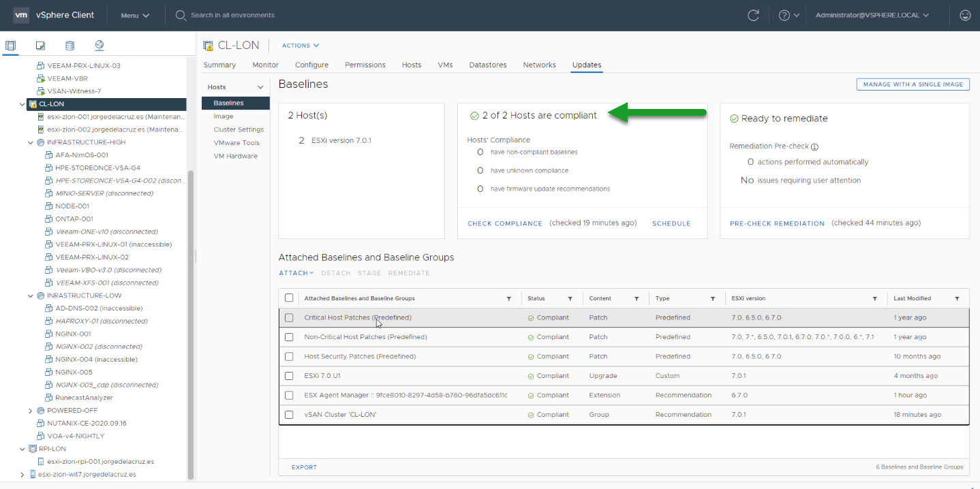980x489 pixels.
Task: Open the Administrator@VSPHERE.LOCAL user dropdown
Action: click(x=873, y=15)
